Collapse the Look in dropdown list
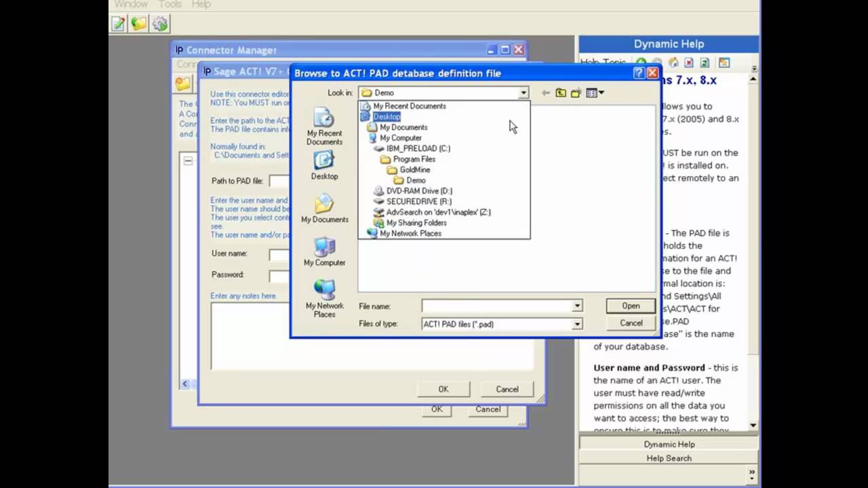This screenshot has height=488, width=868. (x=524, y=93)
